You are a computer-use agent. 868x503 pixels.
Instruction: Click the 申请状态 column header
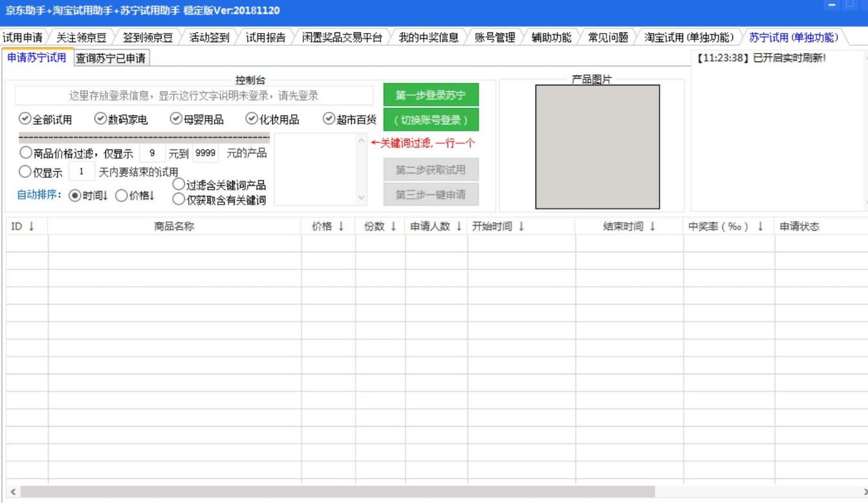click(821, 226)
